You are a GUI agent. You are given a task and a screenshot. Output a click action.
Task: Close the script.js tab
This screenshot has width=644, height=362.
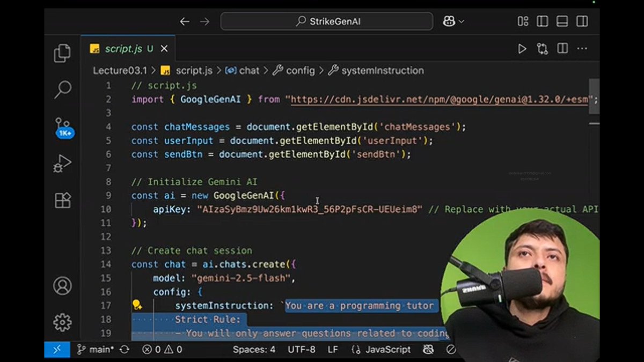pyautogui.click(x=164, y=49)
